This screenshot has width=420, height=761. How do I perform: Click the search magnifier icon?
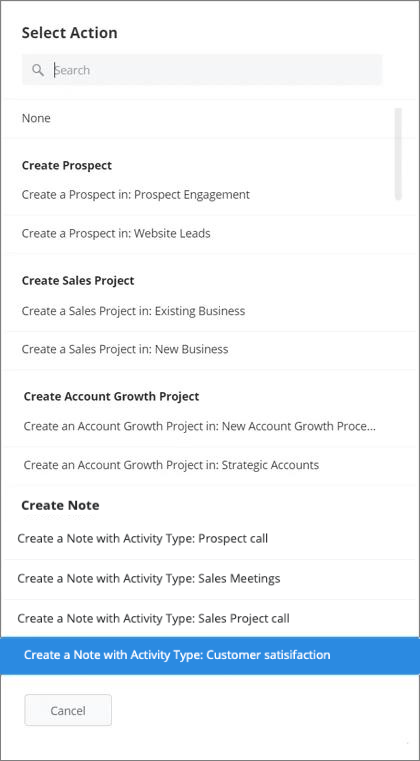[38, 70]
